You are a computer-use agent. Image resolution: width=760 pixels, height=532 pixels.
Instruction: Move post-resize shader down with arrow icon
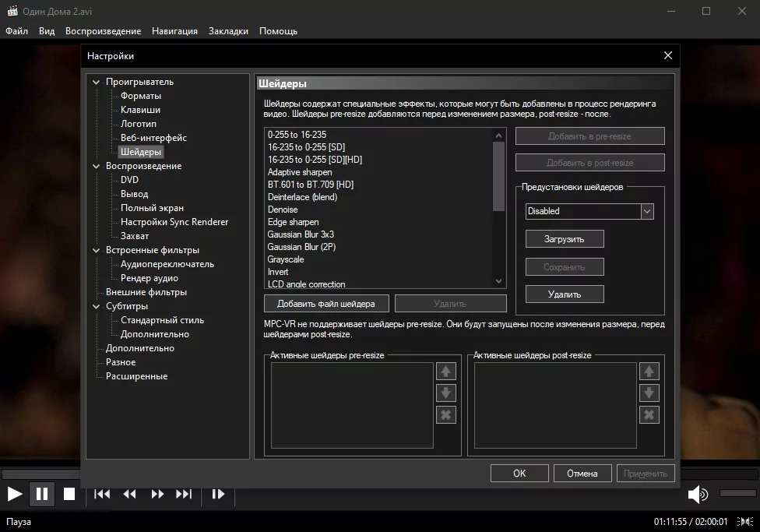(x=649, y=393)
